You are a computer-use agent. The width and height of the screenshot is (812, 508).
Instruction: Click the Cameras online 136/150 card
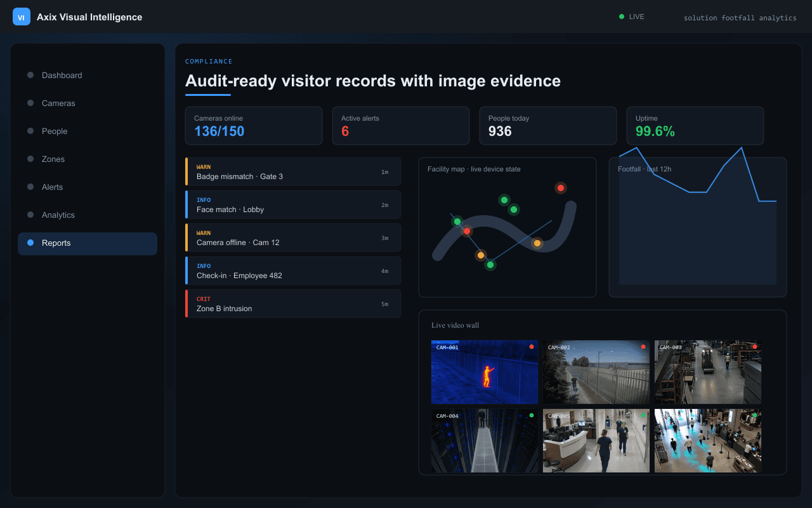(x=254, y=126)
